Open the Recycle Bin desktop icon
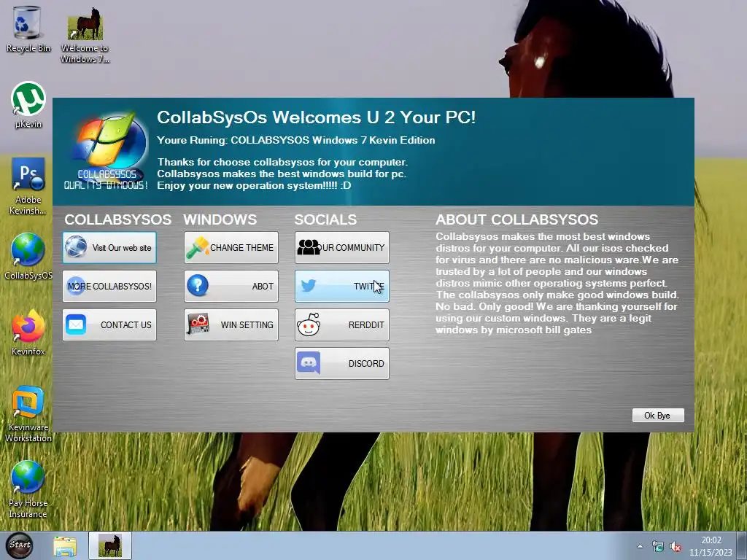The image size is (747, 560). pos(28,28)
